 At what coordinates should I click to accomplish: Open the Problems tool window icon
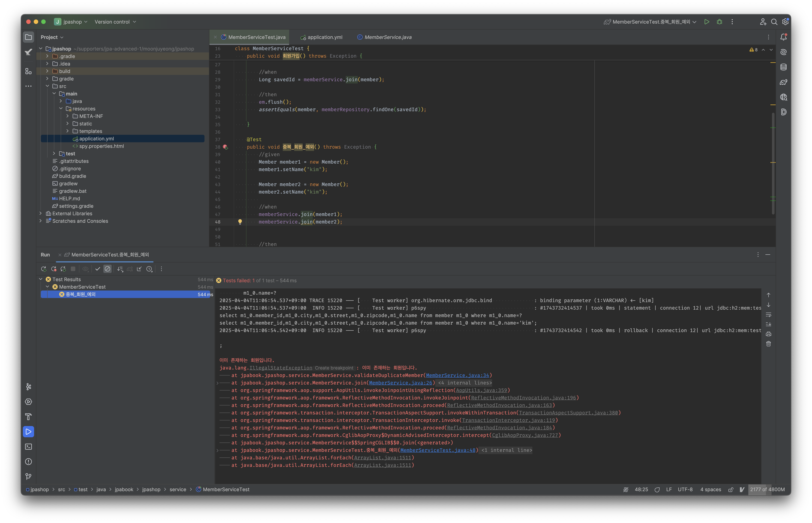pyautogui.click(x=28, y=462)
